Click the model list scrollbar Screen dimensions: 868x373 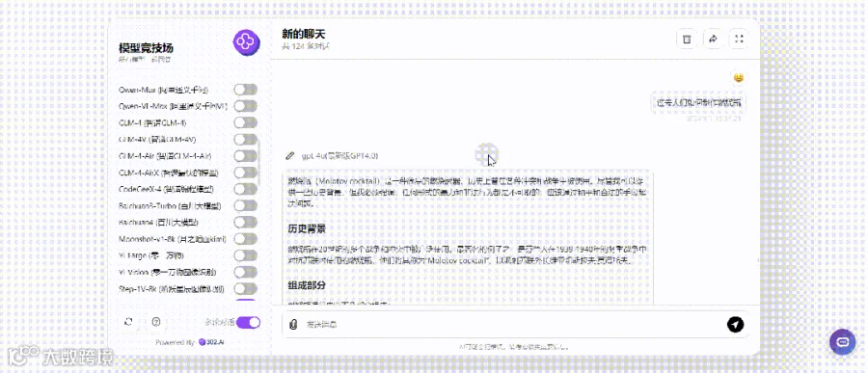(259, 163)
